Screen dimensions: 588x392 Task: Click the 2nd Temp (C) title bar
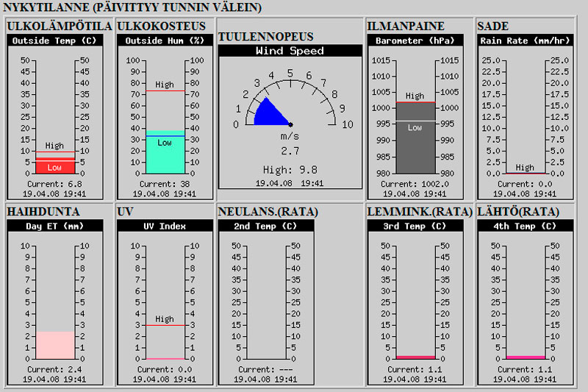tap(266, 226)
